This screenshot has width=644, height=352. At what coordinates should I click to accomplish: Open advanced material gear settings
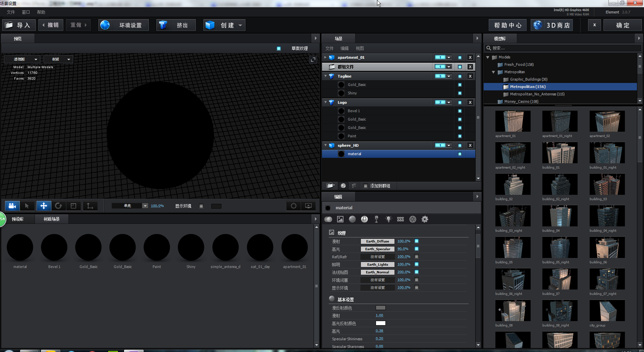[x=425, y=219]
